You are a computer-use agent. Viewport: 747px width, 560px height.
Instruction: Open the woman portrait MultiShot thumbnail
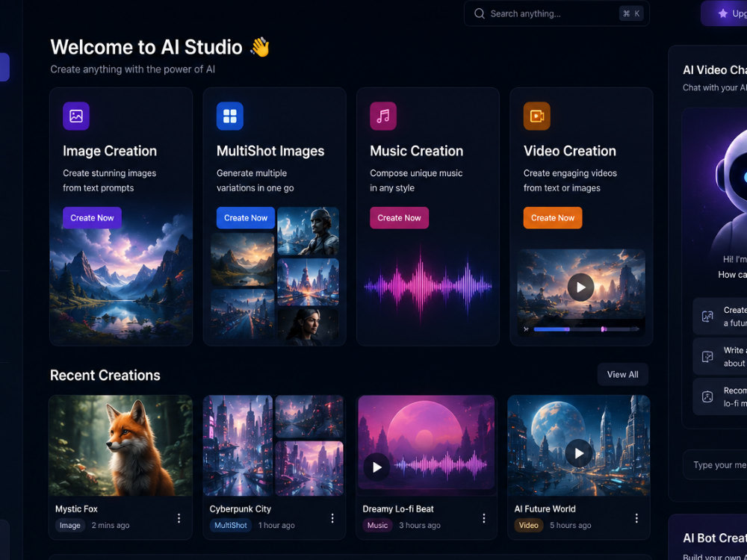(x=309, y=327)
